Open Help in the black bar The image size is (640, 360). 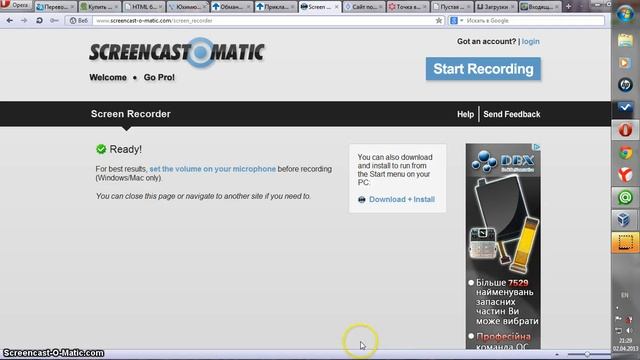click(x=465, y=114)
